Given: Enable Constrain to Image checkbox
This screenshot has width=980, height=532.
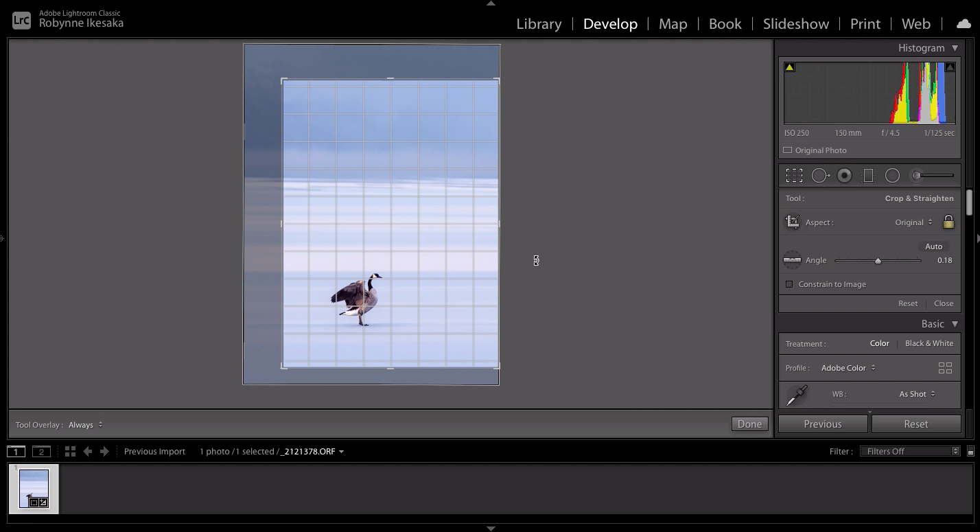Looking at the screenshot, I should pos(789,284).
